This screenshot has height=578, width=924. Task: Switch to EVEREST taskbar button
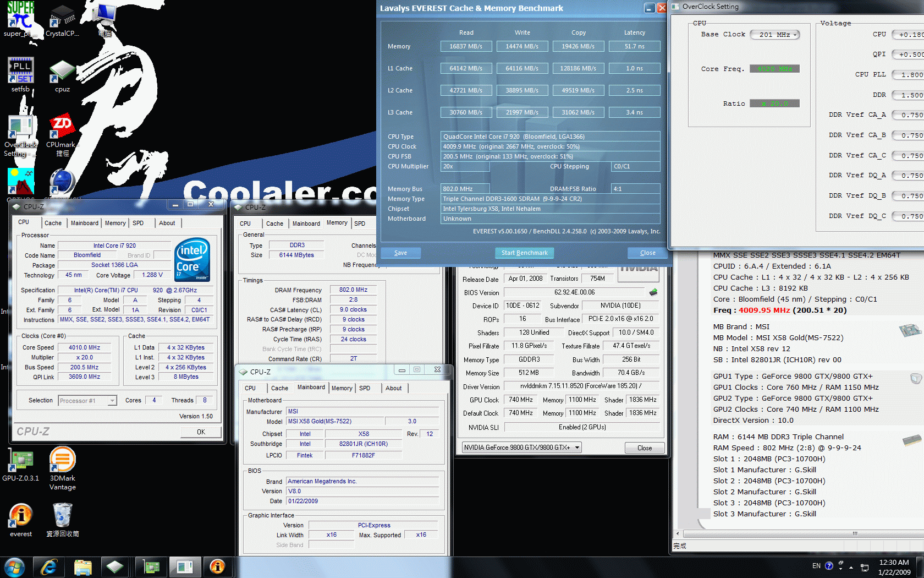pyautogui.click(x=218, y=566)
